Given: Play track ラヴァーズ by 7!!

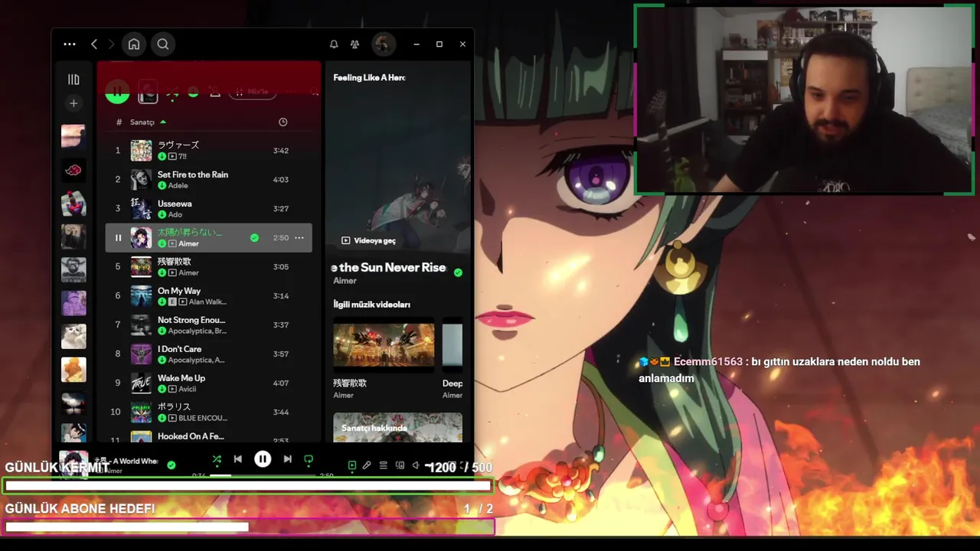Looking at the screenshot, I should point(208,151).
